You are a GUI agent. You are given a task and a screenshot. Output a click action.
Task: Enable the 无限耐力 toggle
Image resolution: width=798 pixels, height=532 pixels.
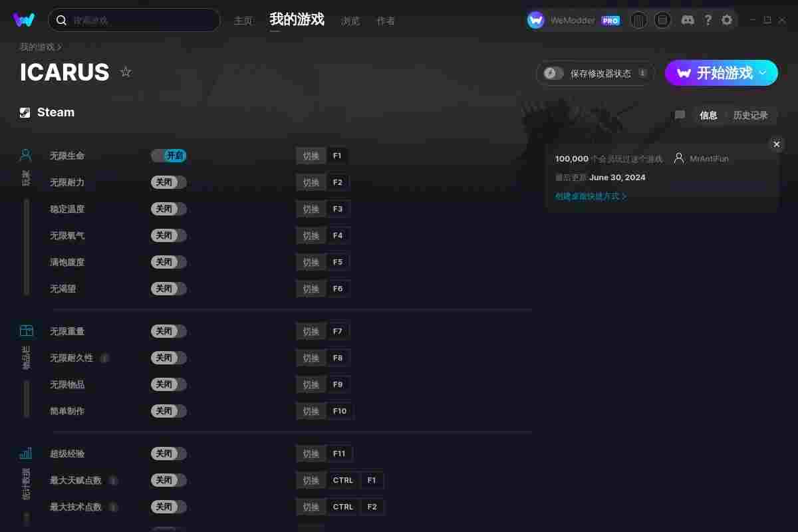click(x=169, y=182)
